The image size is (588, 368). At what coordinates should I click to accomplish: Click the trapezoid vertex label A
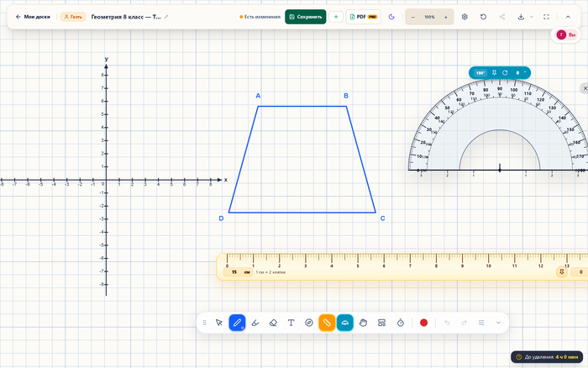click(258, 96)
